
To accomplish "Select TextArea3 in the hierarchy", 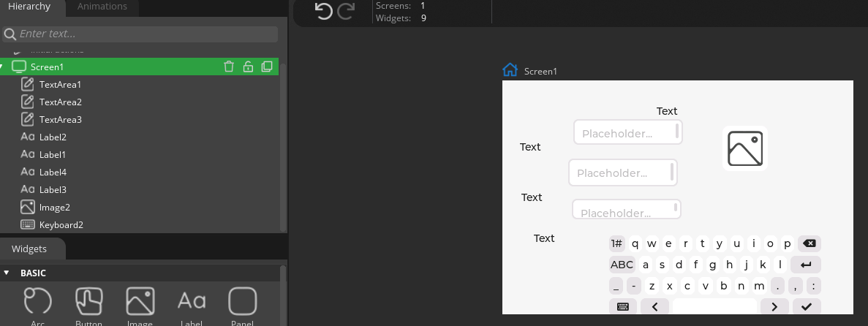I will [x=61, y=120].
